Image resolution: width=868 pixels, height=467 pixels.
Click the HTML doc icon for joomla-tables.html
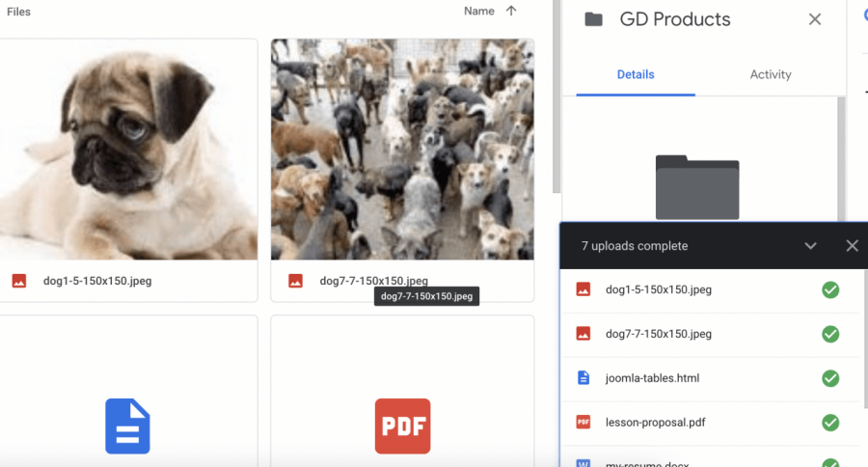[583, 378]
